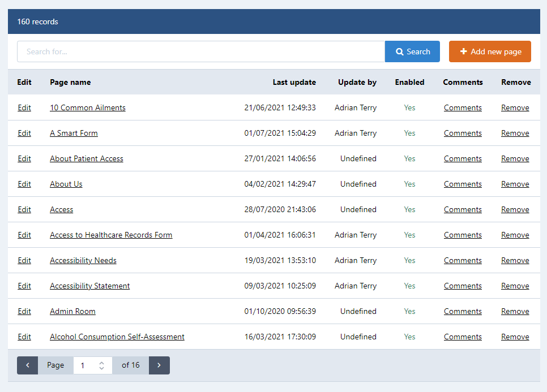Decrement the page number with the down stepper arrow

[x=101, y=368]
